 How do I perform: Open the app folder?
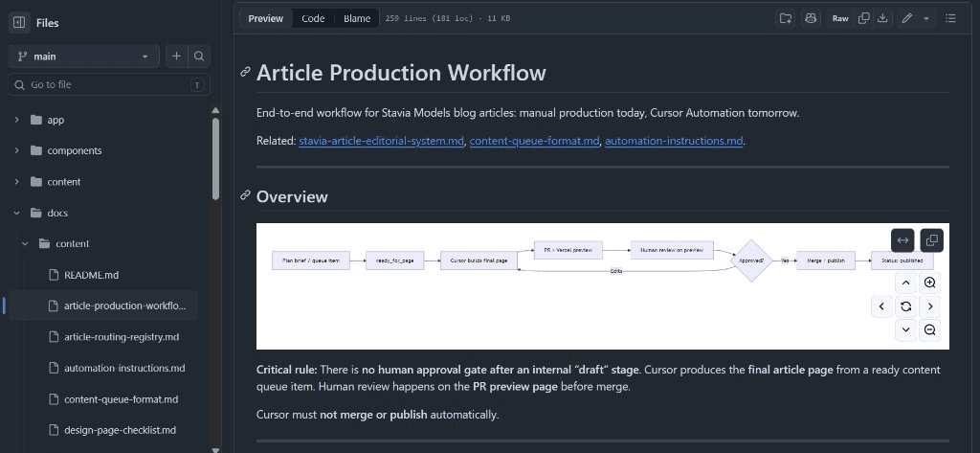pos(56,120)
